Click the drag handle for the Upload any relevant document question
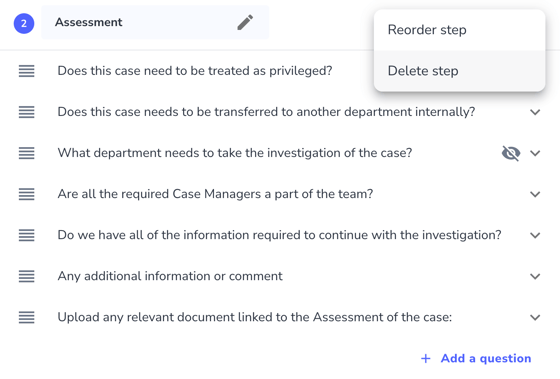This screenshot has width=560, height=379. coord(27,318)
